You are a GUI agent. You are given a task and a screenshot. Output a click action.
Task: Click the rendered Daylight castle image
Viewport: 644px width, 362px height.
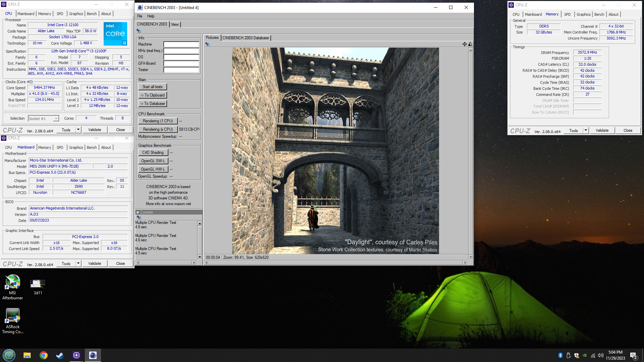click(x=335, y=151)
